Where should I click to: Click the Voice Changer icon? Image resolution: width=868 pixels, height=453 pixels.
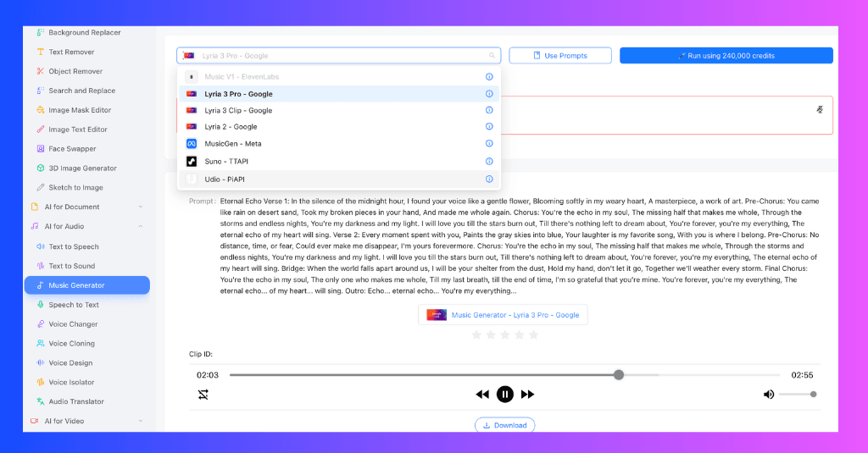pyautogui.click(x=41, y=324)
